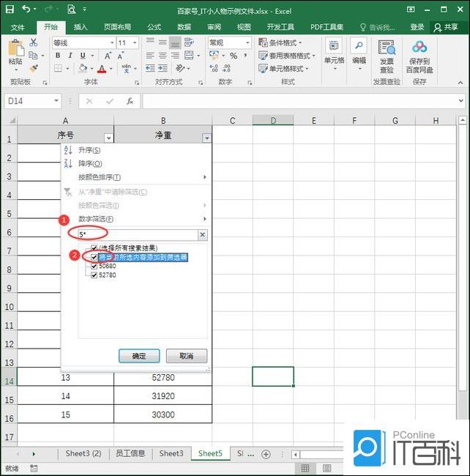
Task: Select 升序(S) sort ascending menu item
Action: [x=135, y=150]
